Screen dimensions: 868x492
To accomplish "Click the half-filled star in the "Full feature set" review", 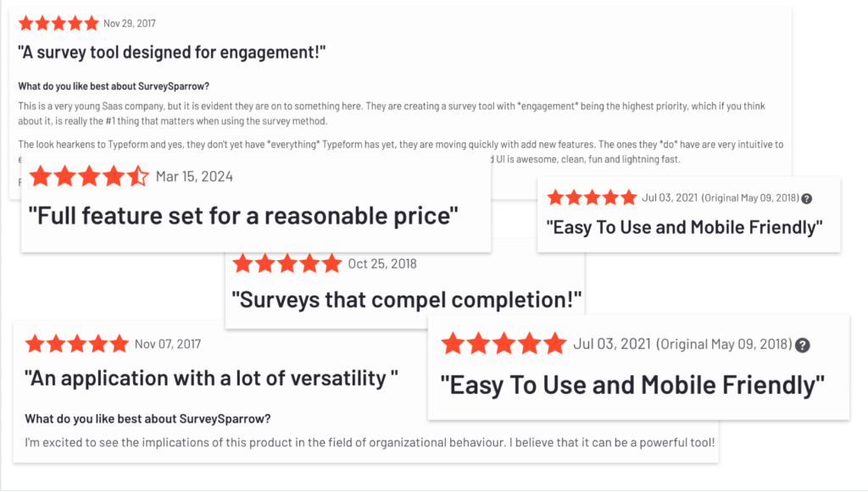I will 136,177.
